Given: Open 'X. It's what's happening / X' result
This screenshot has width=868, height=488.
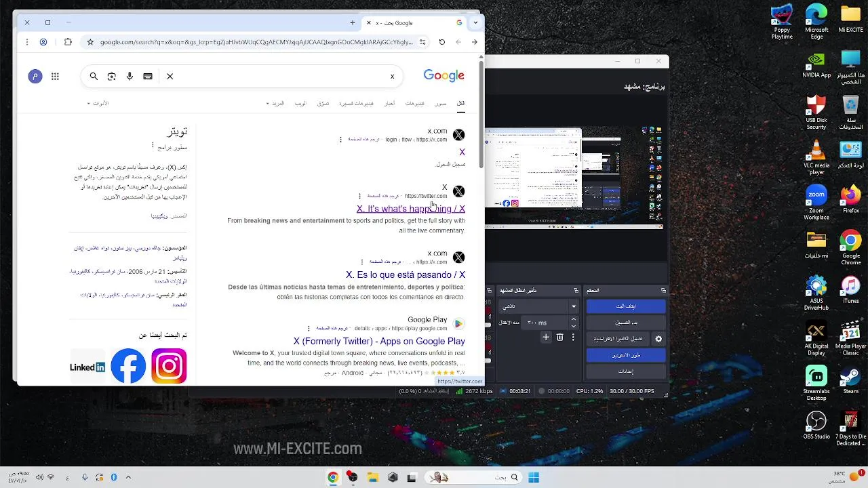Looking at the screenshot, I should point(411,209).
